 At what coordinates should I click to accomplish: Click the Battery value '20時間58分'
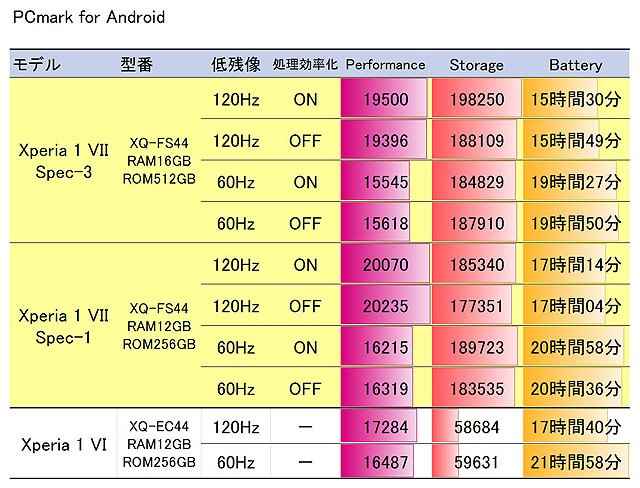click(x=576, y=348)
